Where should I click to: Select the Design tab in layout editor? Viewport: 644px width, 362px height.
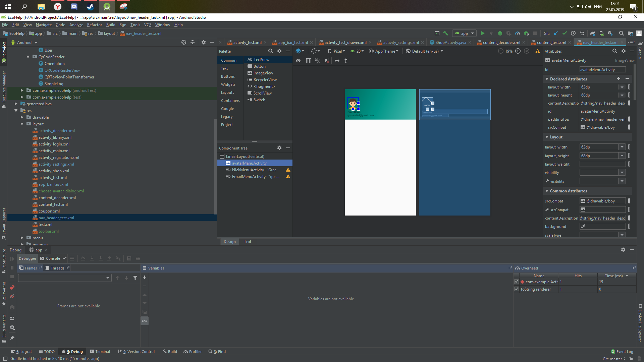pyautogui.click(x=229, y=241)
